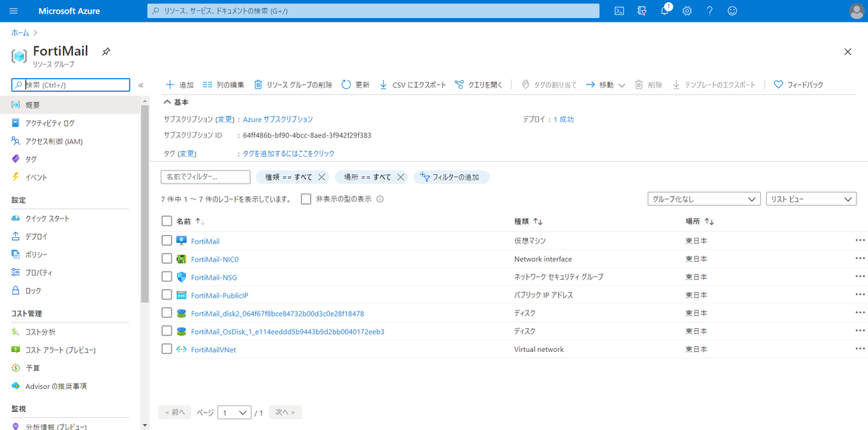This screenshot has width=868, height=430.
Task: Click リソース グループの削除
Action: [293, 85]
